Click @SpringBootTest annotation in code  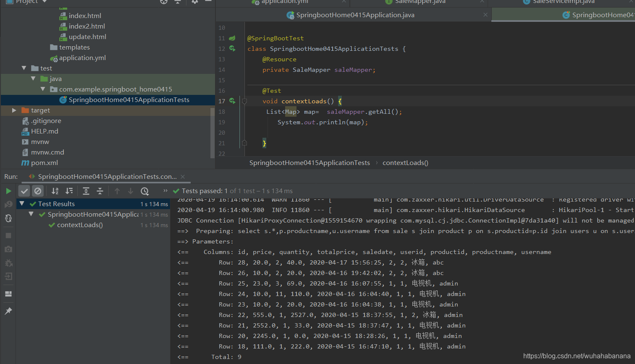(x=276, y=38)
